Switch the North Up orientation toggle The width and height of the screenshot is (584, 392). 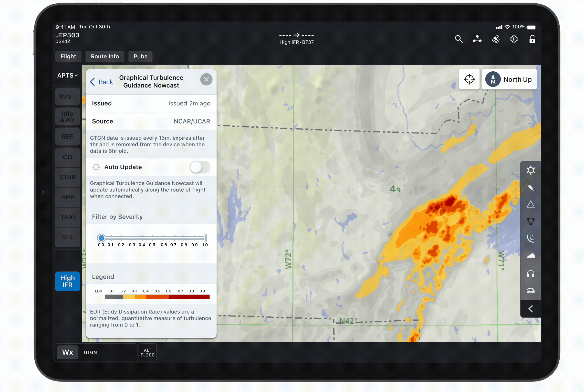tap(509, 79)
